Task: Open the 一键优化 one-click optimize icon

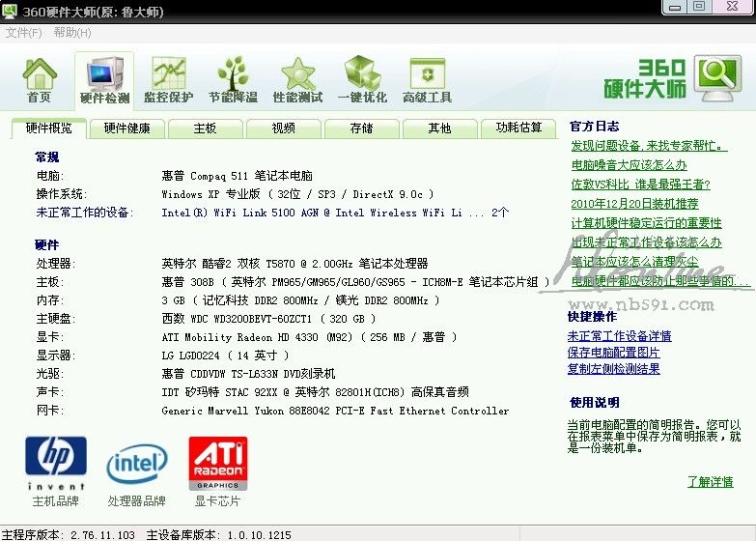Action: pos(362,80)
